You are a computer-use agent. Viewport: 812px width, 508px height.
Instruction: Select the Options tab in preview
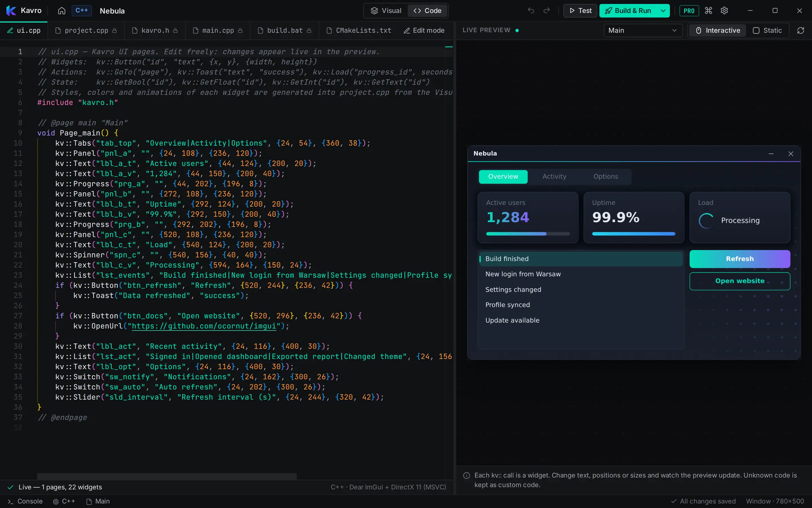click(x=606, y=176)
